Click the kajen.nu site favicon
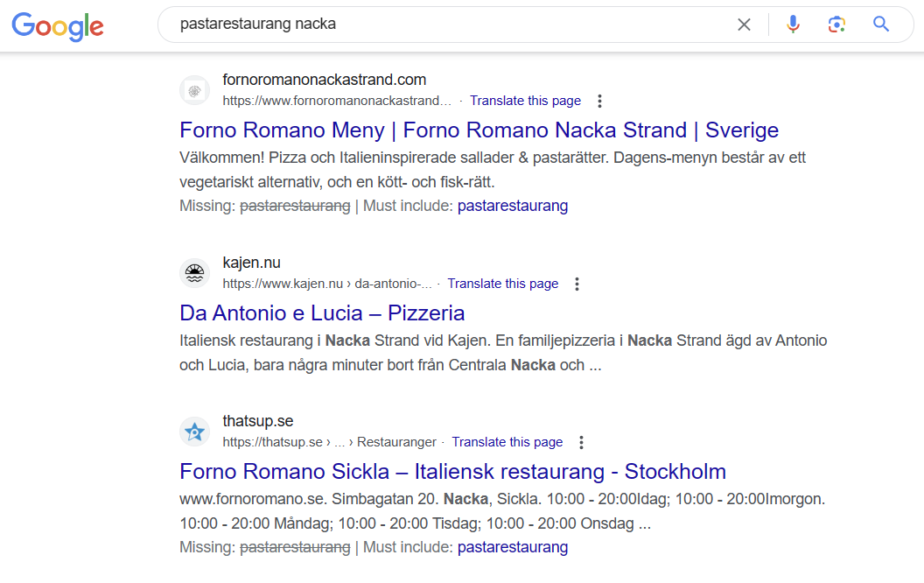Viewport: 924px width, 583px height. tap(195, 273)
